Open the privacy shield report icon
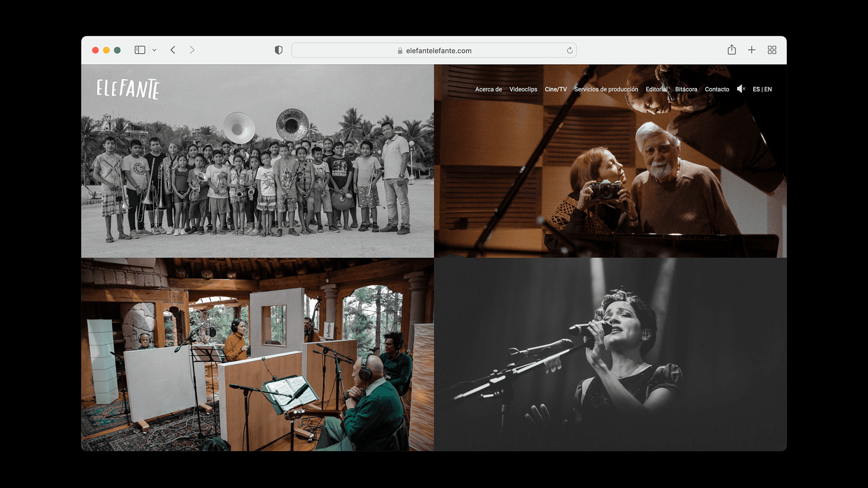Viewport: 868px width, 488px height. [278, 50]
